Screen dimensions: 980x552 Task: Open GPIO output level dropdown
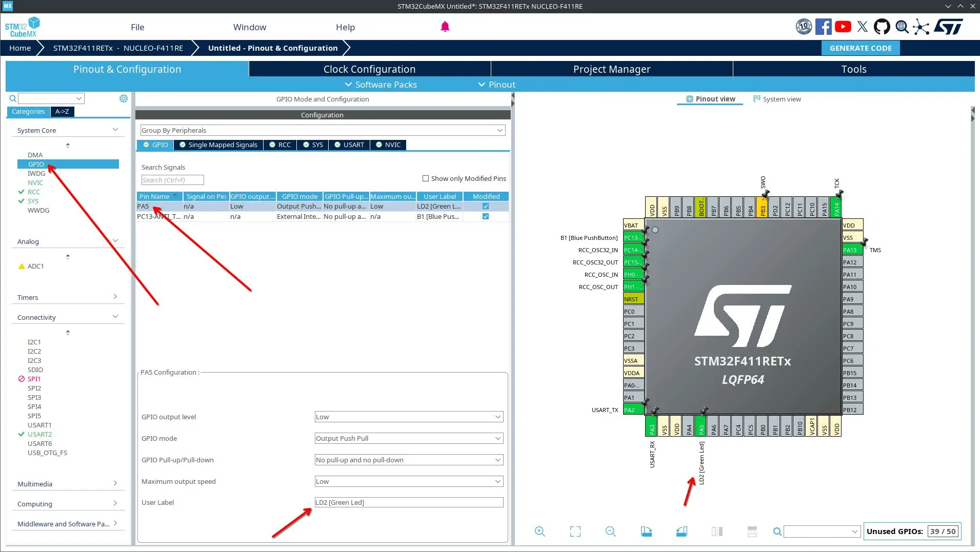[409, 417]
